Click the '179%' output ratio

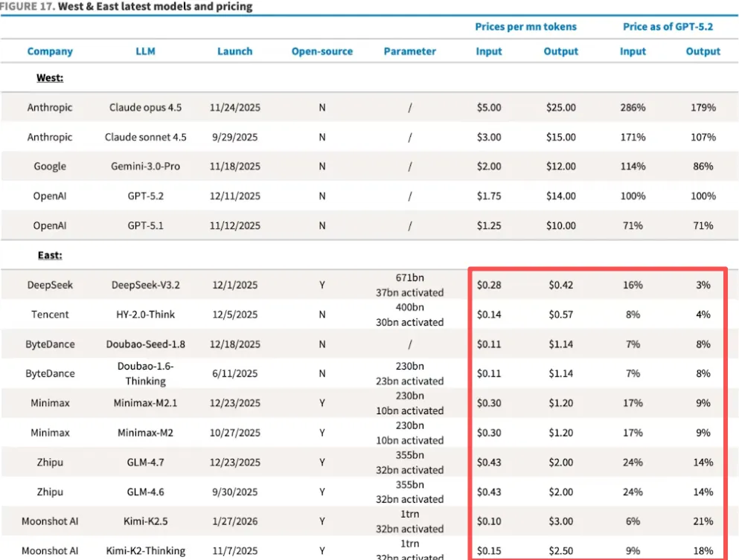(x=703, y=107)
